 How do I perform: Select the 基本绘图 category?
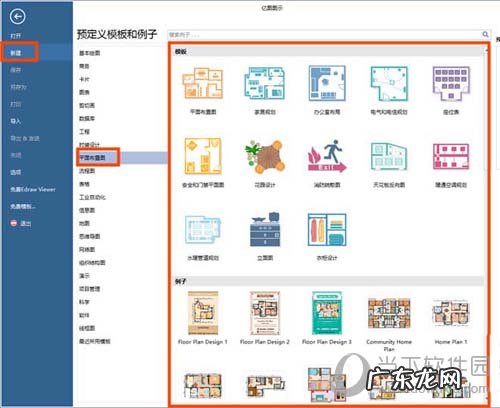90,53
